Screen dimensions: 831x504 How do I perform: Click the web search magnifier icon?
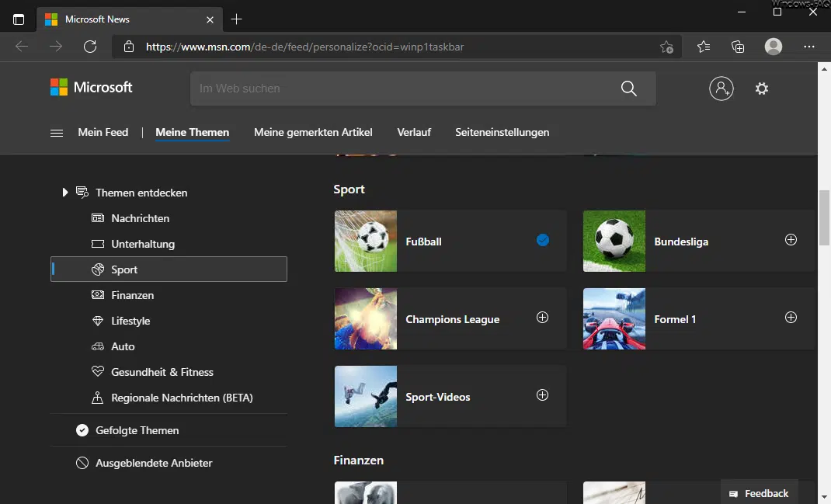(x=628, y=89)
